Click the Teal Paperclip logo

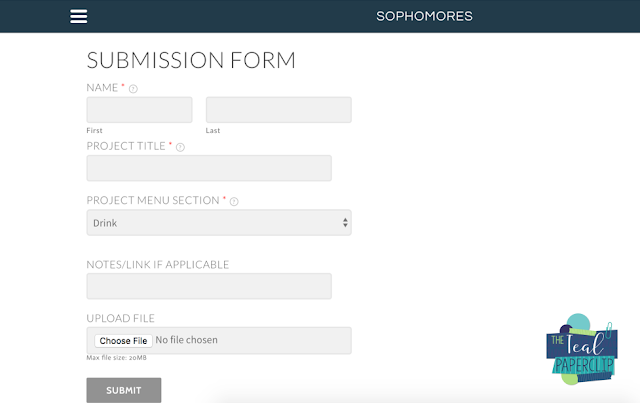581,348
